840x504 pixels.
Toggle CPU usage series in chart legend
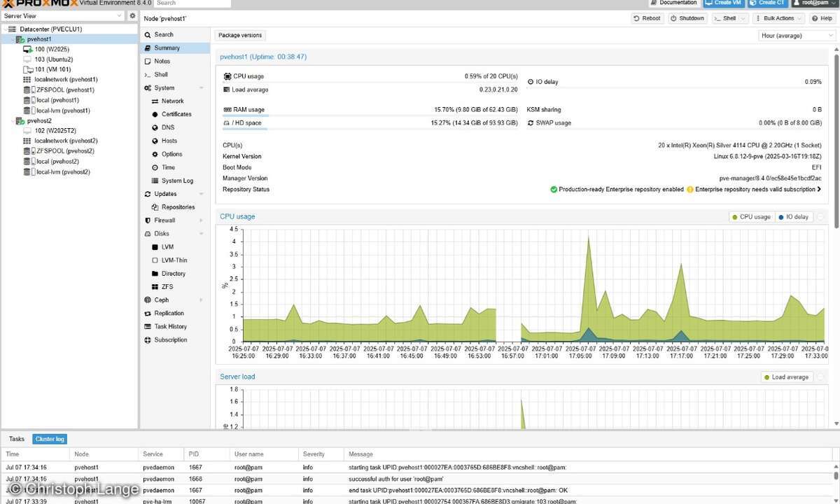click(751, 217)
